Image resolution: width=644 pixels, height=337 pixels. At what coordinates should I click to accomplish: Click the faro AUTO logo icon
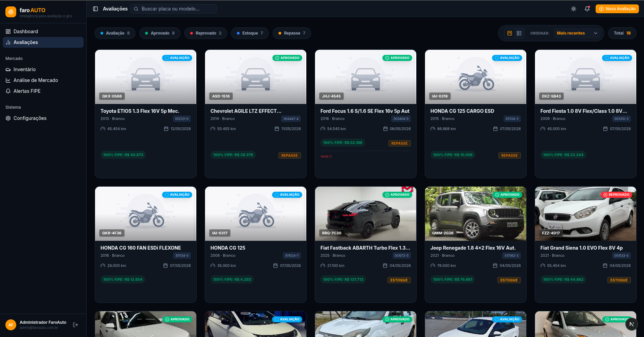pyautogui.click(x=11, y=12)
